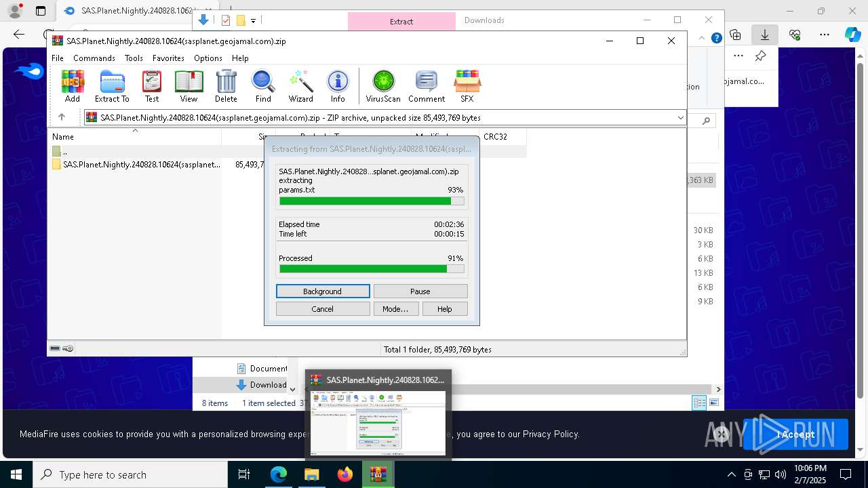This screenshot has width=868, height=488.
Task: Open Task View on the taskbar
Action: (244, 474)
